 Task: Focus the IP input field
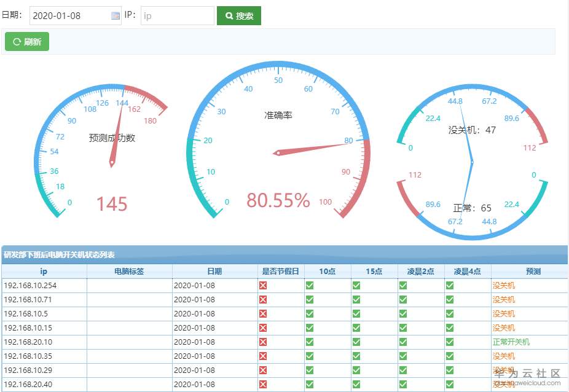[x=178, y=15]
